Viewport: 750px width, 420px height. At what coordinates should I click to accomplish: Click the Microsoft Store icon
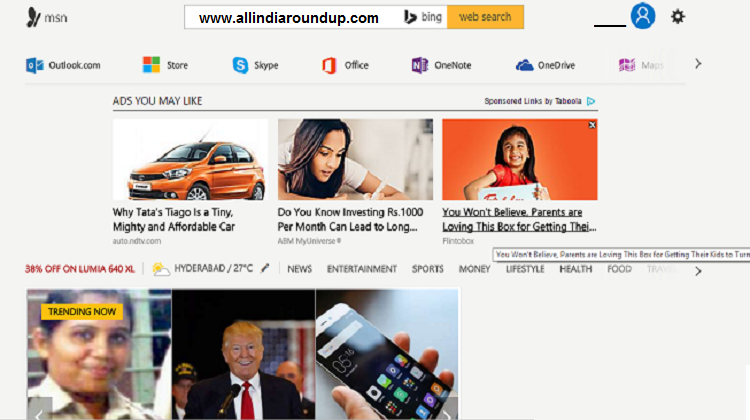coord(151,65)
